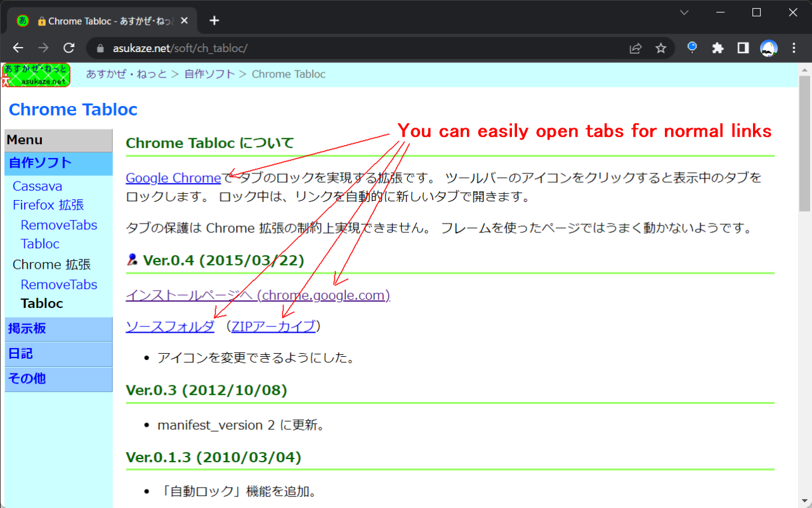Open the Extensions puzzle icon
The height and width of the screenshot is (508, 812).
(x=717, y=48)
